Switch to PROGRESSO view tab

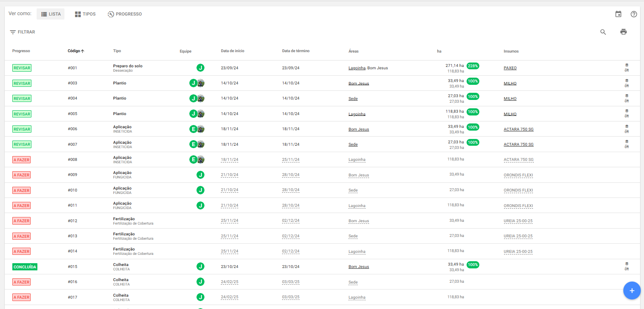click(x=125, y=14)
